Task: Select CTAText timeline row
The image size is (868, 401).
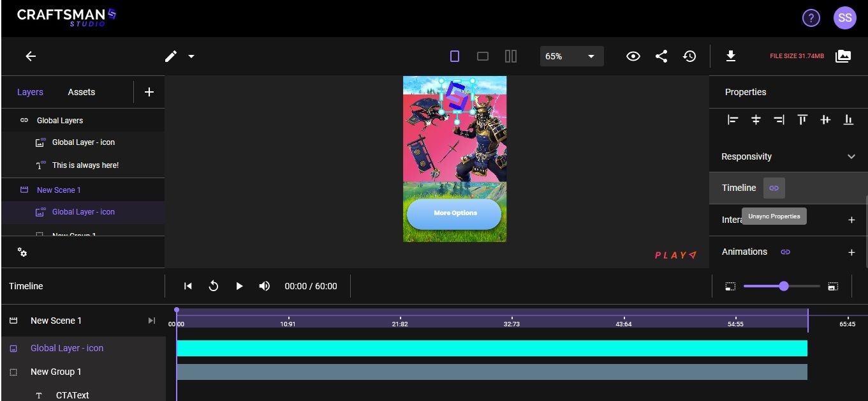Action: [83, 395]
